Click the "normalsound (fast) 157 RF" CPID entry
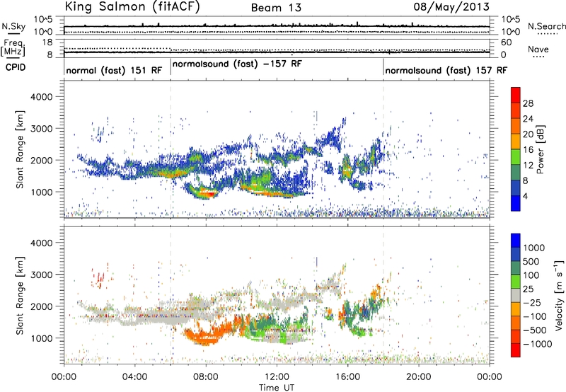The width and height of the screenshot is (566, 392). point(446,70)
